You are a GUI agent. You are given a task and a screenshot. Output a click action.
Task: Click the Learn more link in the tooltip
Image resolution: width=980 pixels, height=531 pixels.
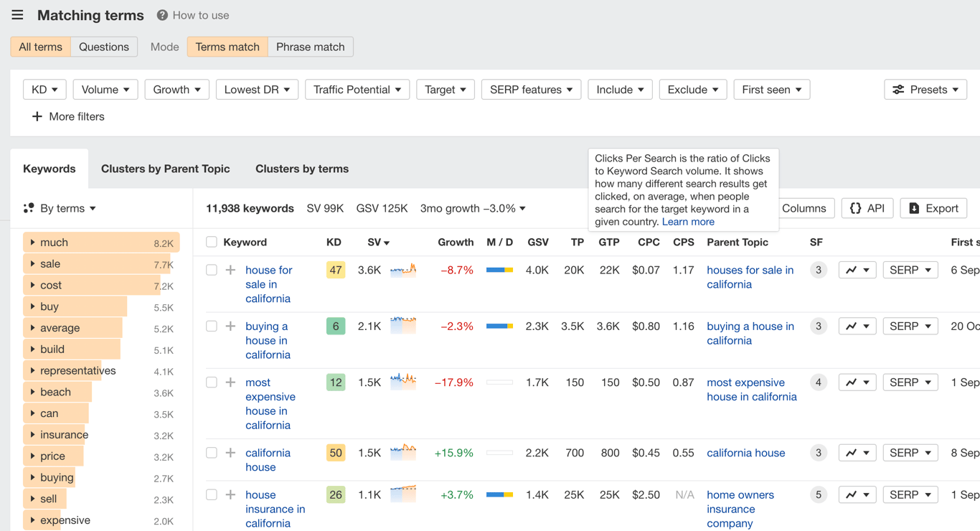[x=687, y=222]
